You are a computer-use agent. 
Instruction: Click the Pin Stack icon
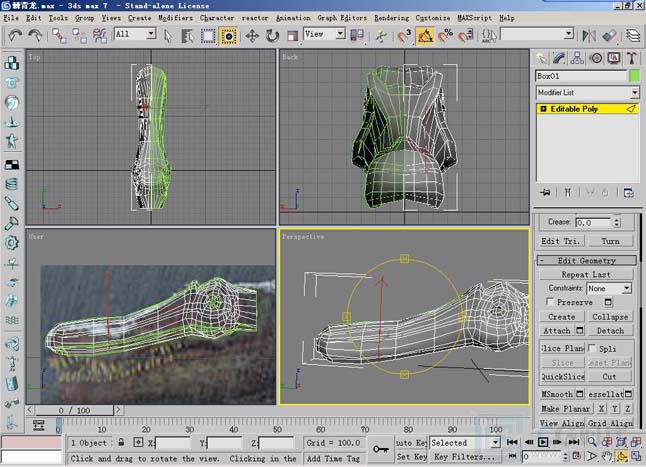pos(545,192)
